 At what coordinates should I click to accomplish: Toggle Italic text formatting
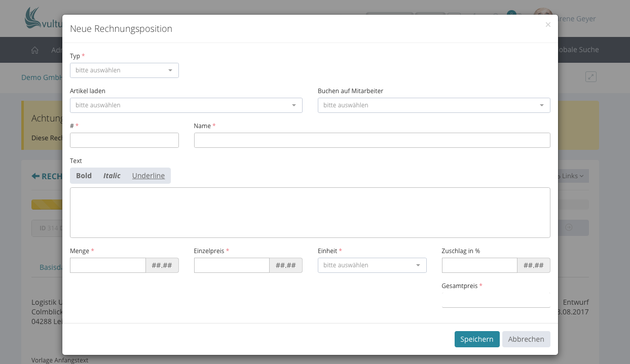tap(112, 176)
